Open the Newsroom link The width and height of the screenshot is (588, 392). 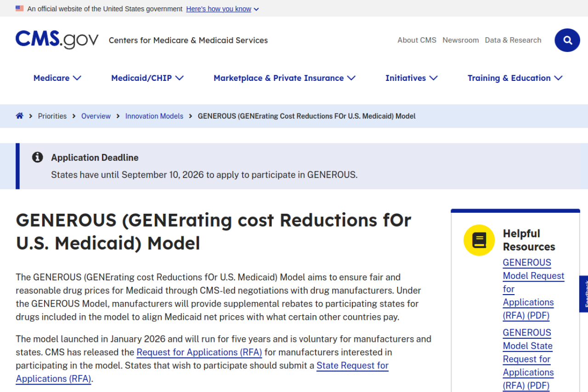pyautogui.click(x=461, y=40)
